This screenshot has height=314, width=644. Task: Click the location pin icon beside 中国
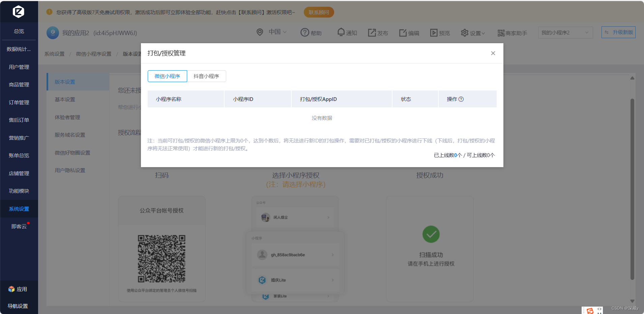[260, 32]
